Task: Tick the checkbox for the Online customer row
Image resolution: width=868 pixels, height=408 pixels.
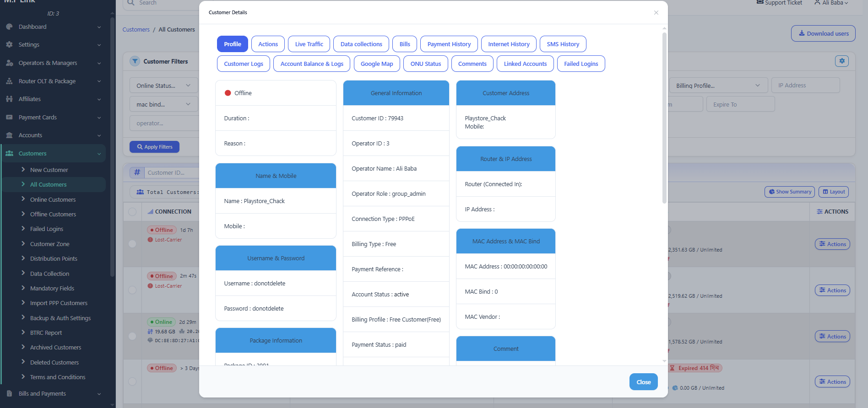Action: click(132, 336)
